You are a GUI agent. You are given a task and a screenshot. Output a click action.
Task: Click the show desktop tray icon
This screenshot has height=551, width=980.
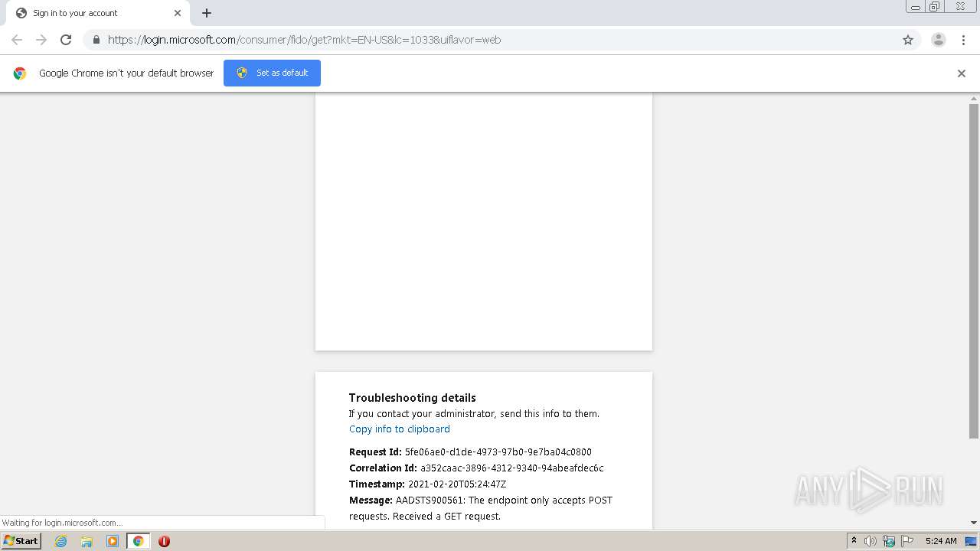972,541
